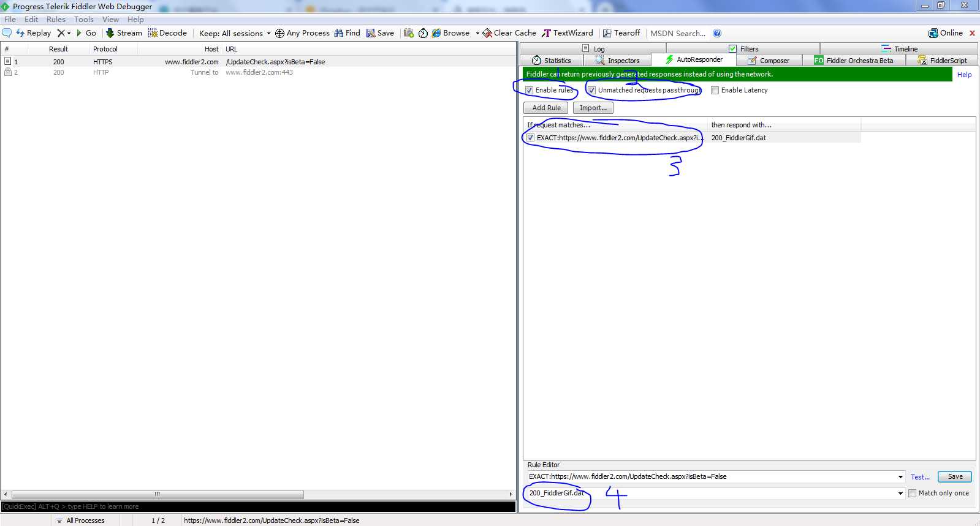The height and width of the screenshot is (526, 980).
Task: Open Keep: All sessions dropdown
Action: (235, 33)
